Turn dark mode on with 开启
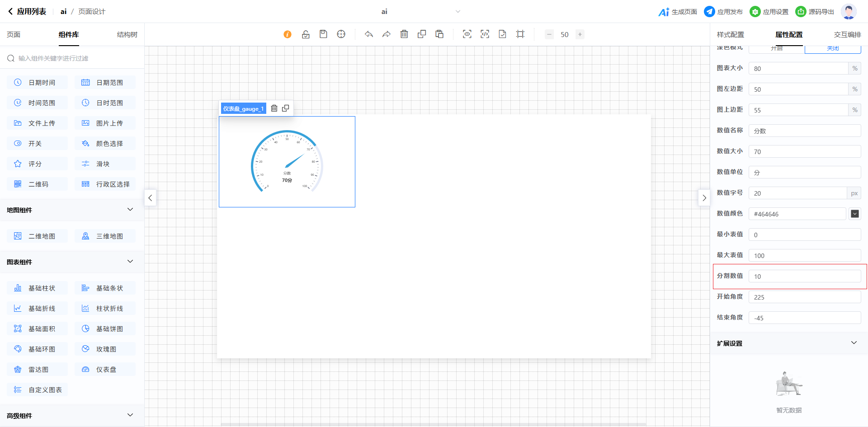The image size is (868, 427). click(x=777, y=48)
